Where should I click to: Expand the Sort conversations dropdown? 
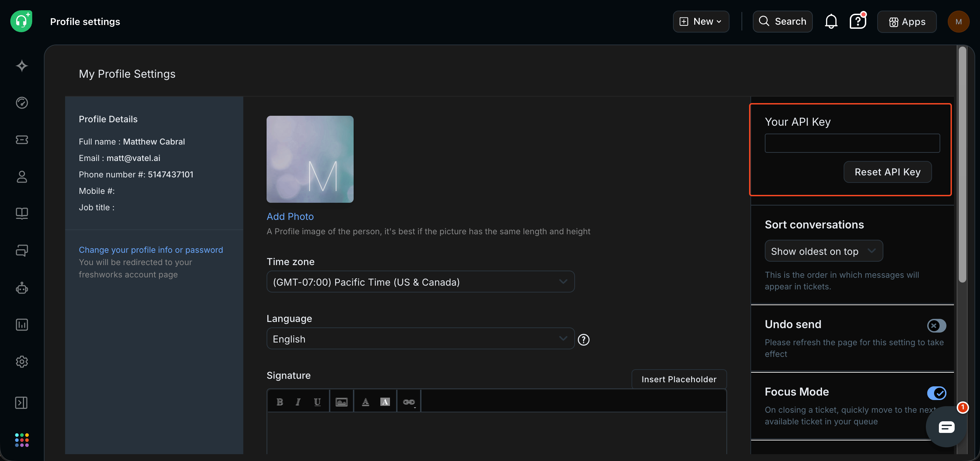click(x=824, y=251)
